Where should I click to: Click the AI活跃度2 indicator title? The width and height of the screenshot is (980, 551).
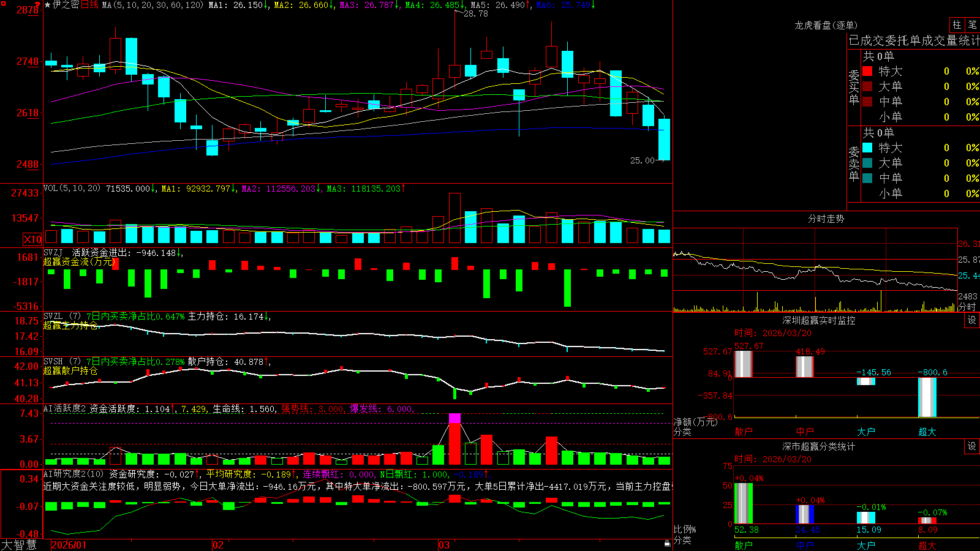(65, 409)
